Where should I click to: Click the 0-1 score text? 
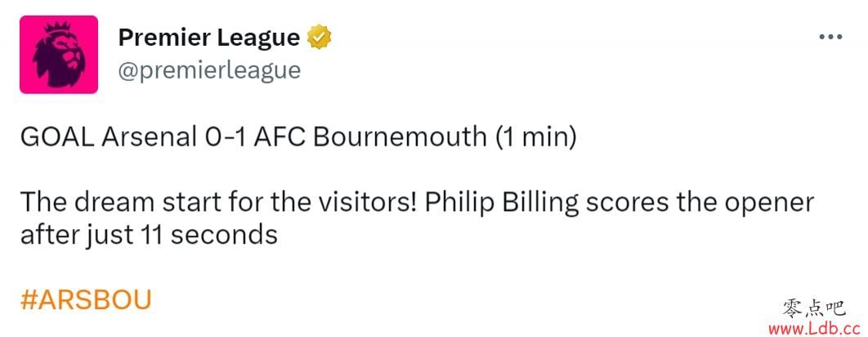(223, 137)
